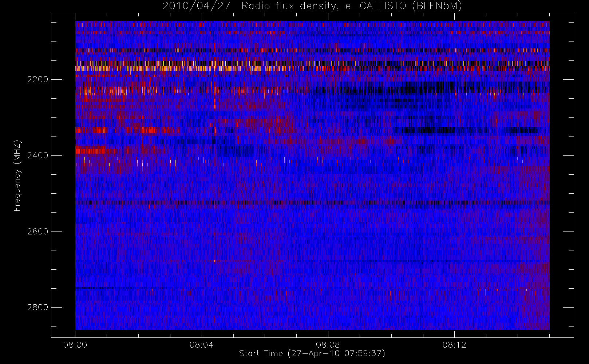Click the 'Start Time (27-Apr-10 07:59:37)' axis label
Viewport: 589px width, 364px height.
click(312, 353)
